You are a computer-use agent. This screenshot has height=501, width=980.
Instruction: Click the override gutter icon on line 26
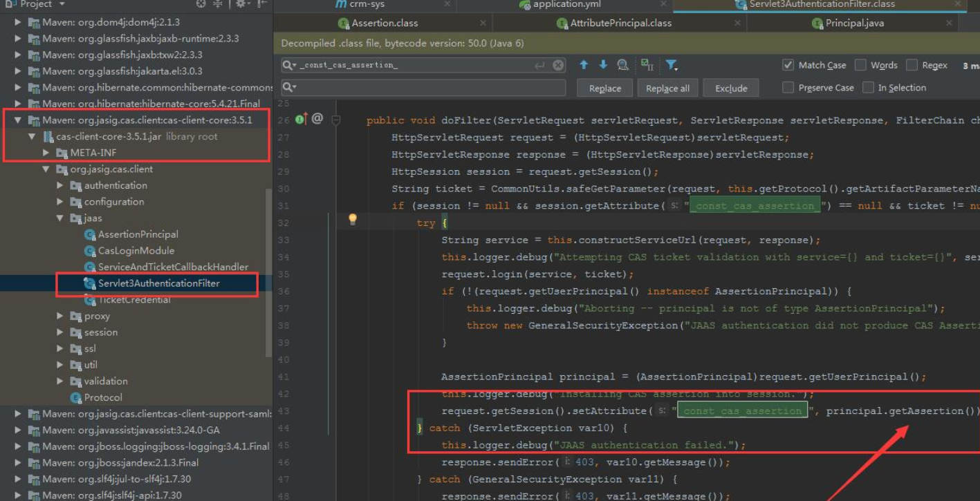tap(301, 119)
